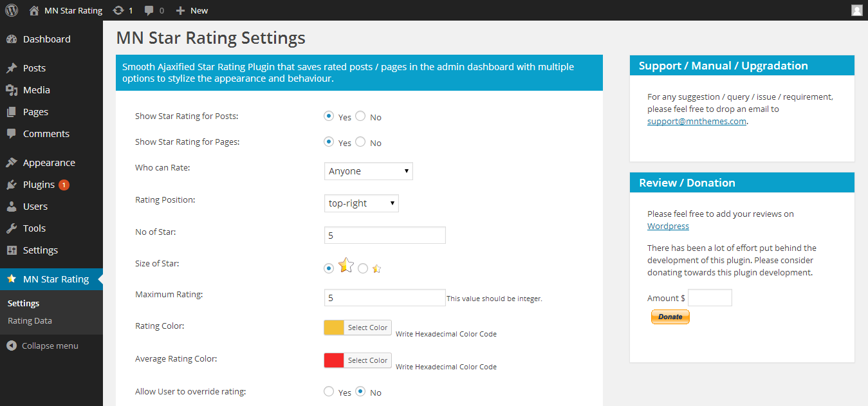Click the Maximum Rating input field
The image size is (868, 406).
coord(385,298)
